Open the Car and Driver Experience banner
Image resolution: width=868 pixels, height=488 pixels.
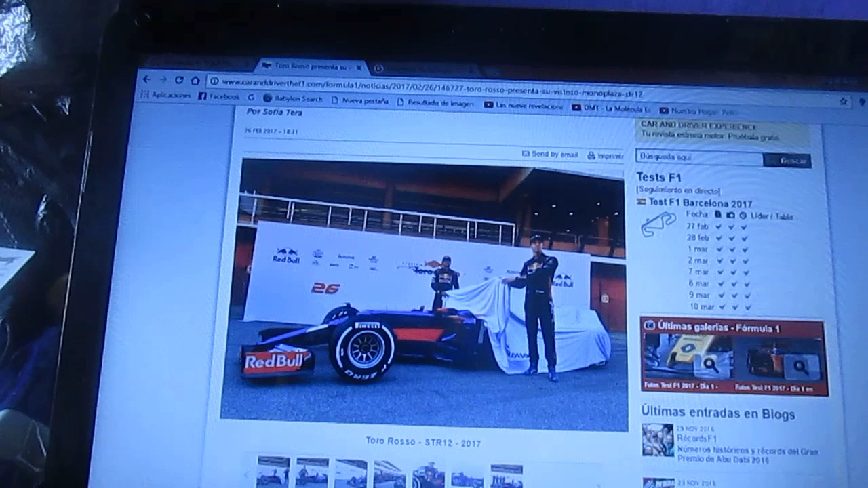click(x=724, y=131)
